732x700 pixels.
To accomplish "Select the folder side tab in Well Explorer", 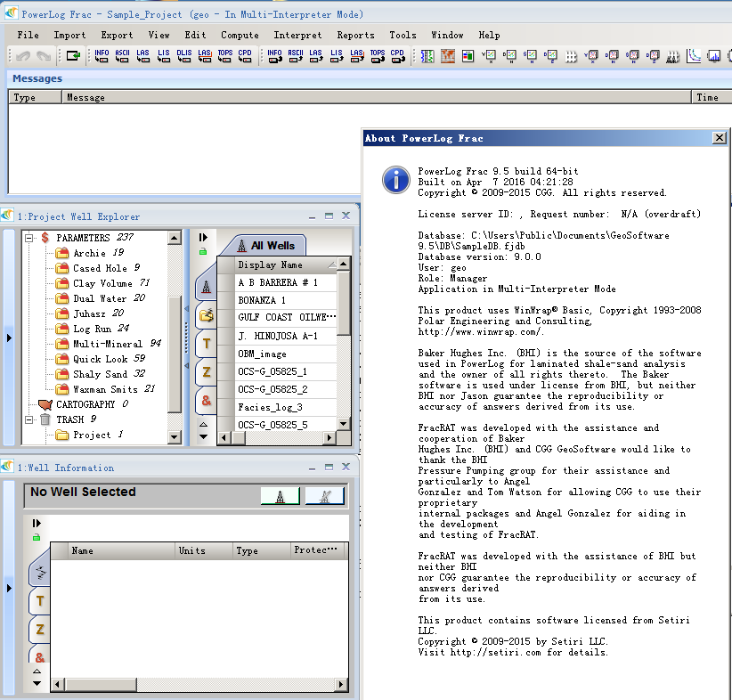I will tap(207, 315).
